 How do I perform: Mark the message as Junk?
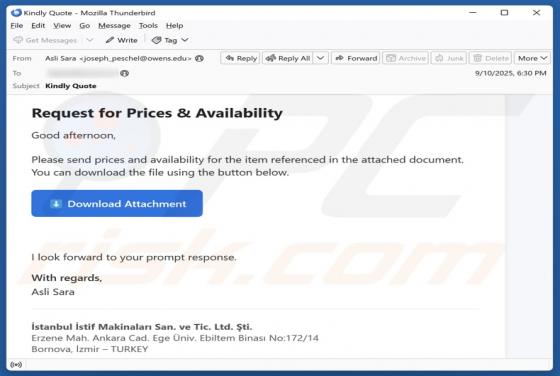tap(449, 58)
